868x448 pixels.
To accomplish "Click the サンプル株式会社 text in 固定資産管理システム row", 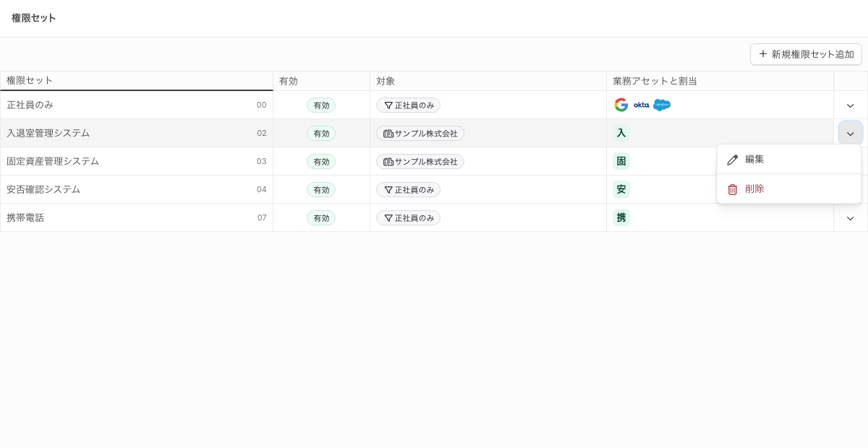I will 426,162.
